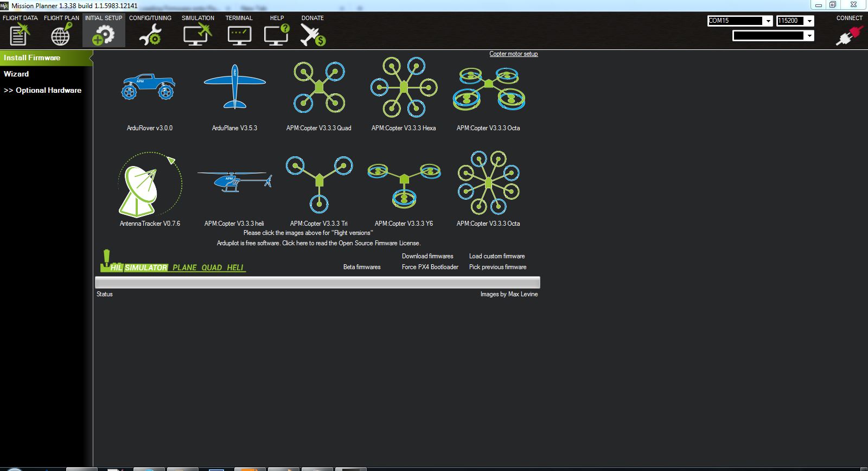
Task: Expand the Optional Hardware section
Action: coord(43,90)
